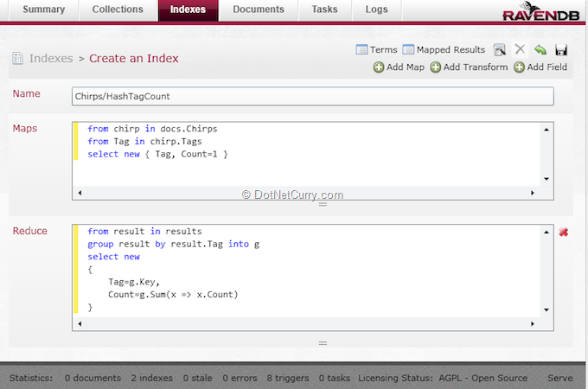Image resolution: width=588 pixels, height=389 pixels.
Task: Click the 'Tag=g.Key,' line in Reduce
Action: point(134,282)
